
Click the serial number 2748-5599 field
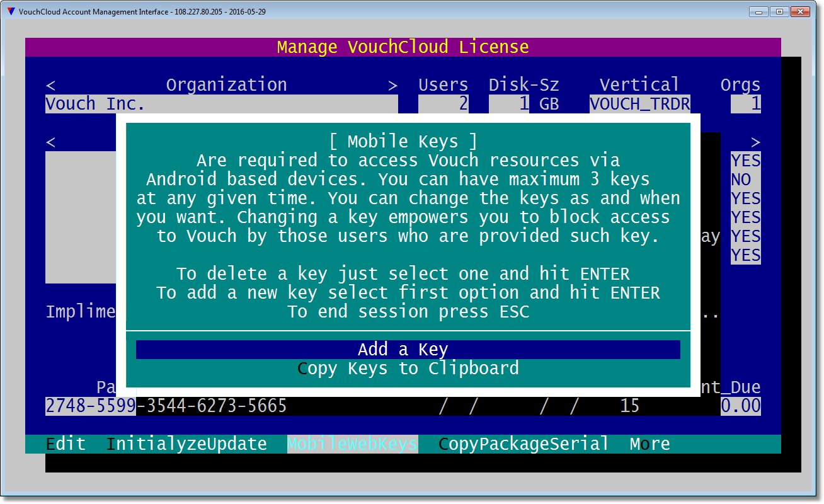pyautogui.click(x=91, y=406)
